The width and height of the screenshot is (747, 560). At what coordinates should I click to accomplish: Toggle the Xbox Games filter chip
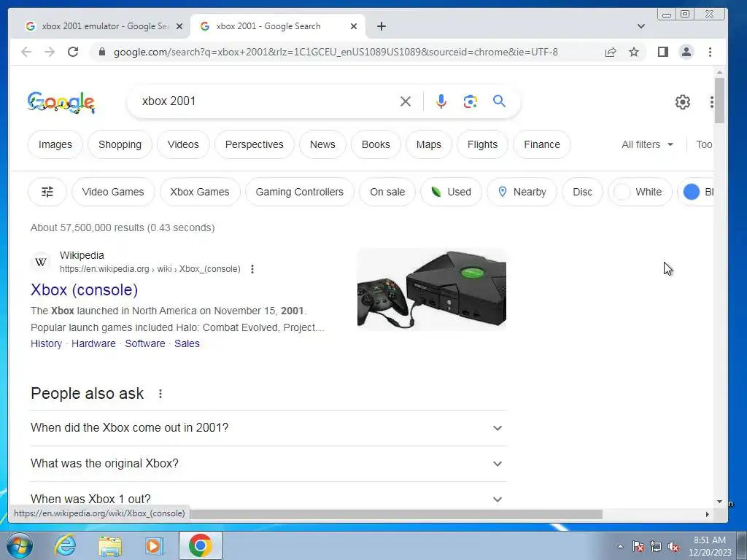(x=200, y=192)
